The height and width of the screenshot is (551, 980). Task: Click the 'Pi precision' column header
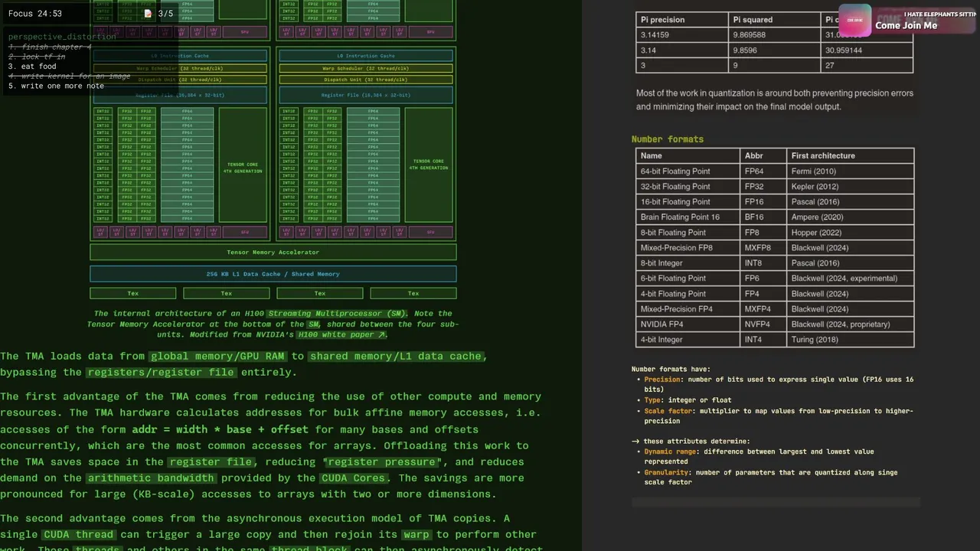pos(681,19)
